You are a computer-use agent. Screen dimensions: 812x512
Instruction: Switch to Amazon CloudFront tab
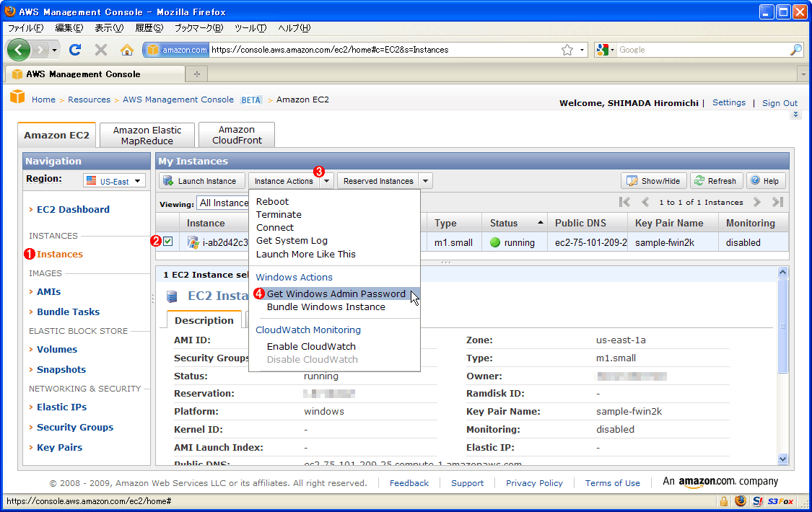pos(237,135)
